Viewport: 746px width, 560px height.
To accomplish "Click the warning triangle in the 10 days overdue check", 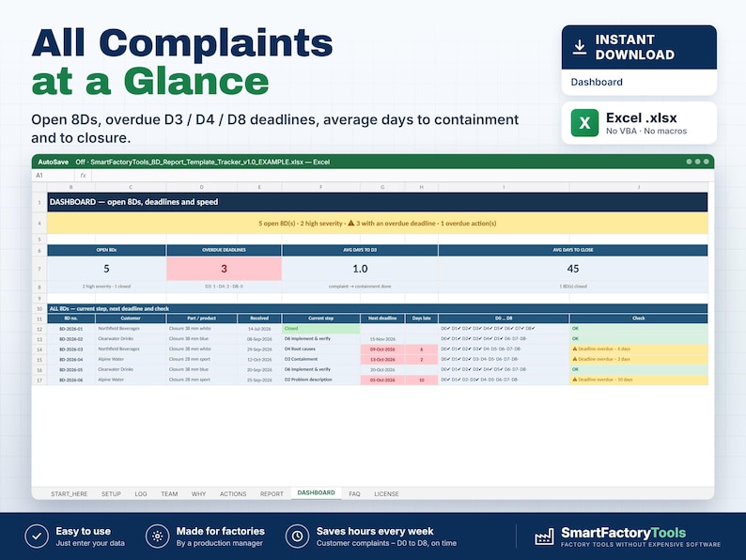I will [x=575, y=380].
